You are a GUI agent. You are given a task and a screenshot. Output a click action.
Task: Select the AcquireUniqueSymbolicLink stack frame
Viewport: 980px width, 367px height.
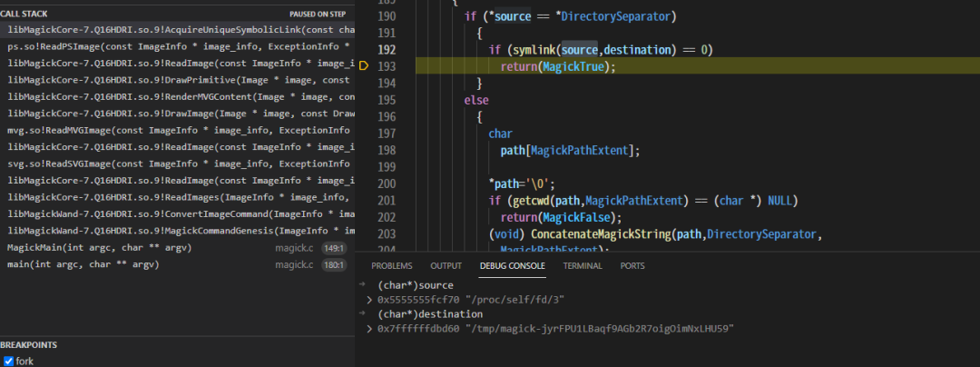tap(178, 29)
